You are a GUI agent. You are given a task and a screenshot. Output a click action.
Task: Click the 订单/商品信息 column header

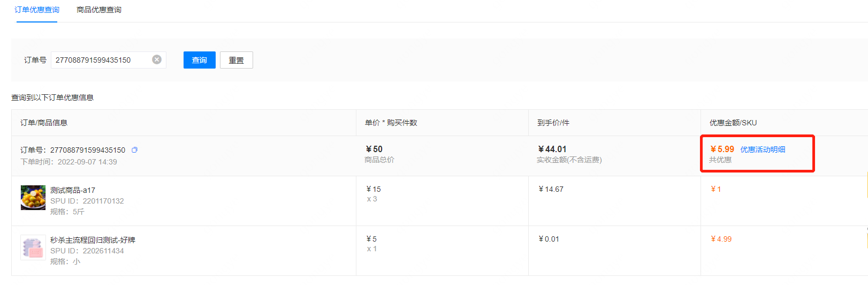[x=44, y=123]
